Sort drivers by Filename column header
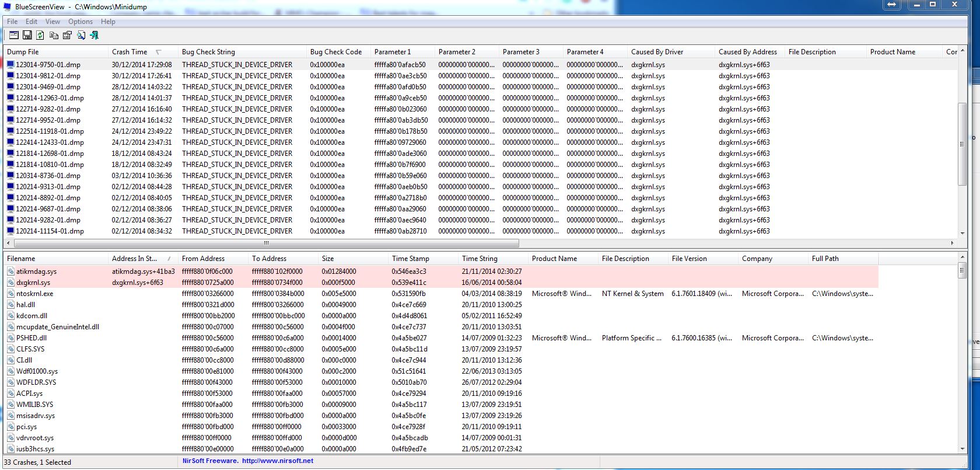The image size is (980, 470). point(56,259)
